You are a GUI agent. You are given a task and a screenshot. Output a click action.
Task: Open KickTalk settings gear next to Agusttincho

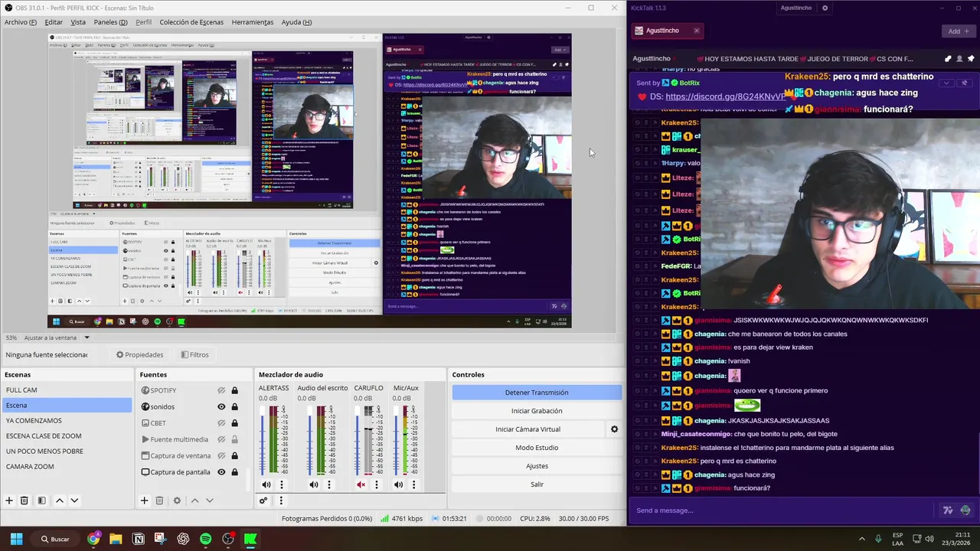pos(825,8)
